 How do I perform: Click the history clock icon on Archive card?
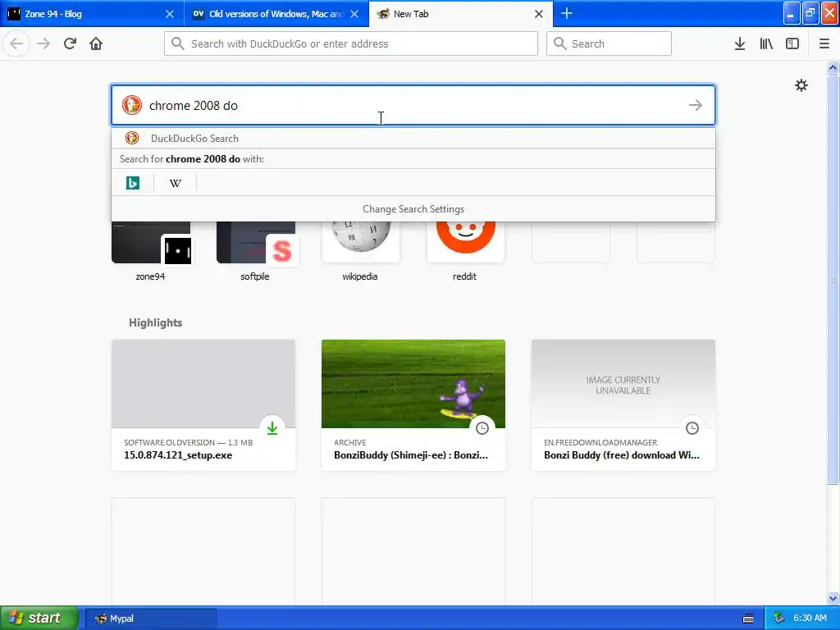(482, 428)
